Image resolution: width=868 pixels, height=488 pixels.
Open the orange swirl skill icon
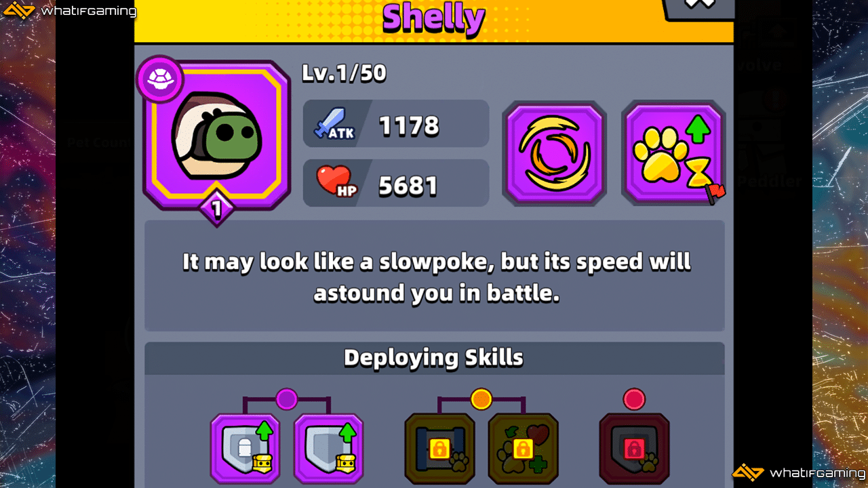[554, 153]
